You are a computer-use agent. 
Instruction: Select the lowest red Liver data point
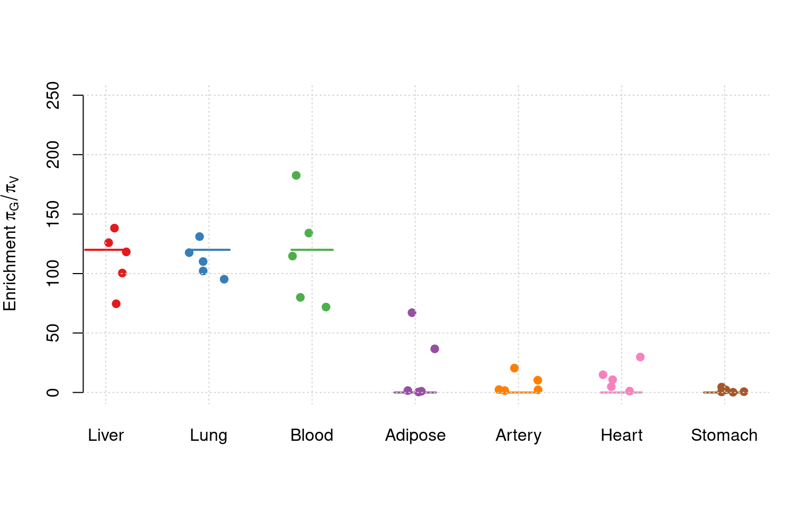tap(116, 304)
